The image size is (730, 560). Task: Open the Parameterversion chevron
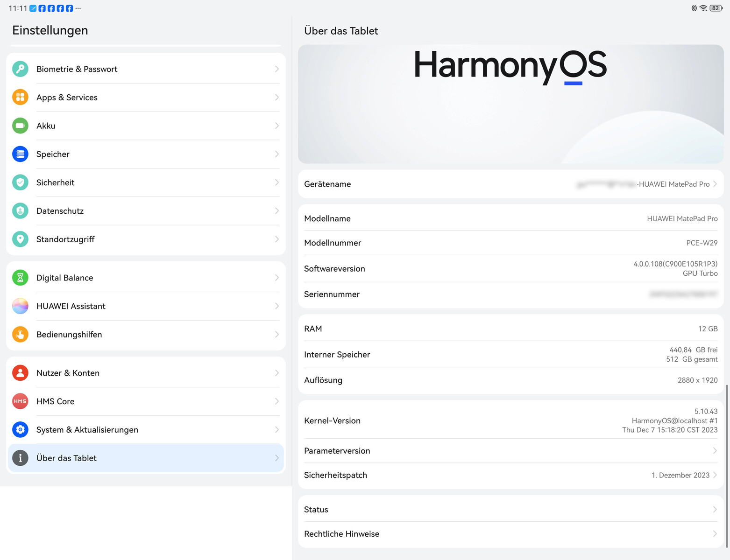pyautogui.click(x=715, y=451)
